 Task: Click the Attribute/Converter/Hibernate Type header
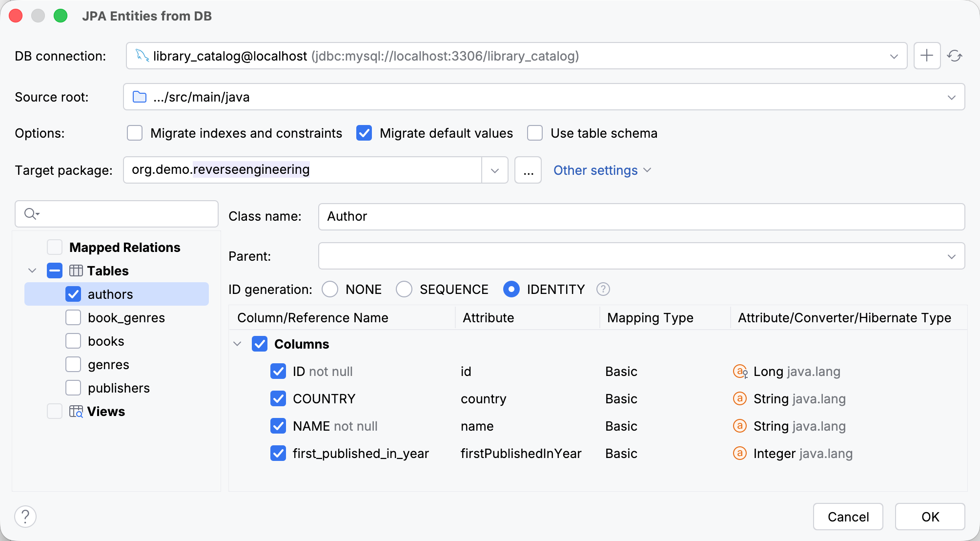pyautogui.click(x=848, y=317)
